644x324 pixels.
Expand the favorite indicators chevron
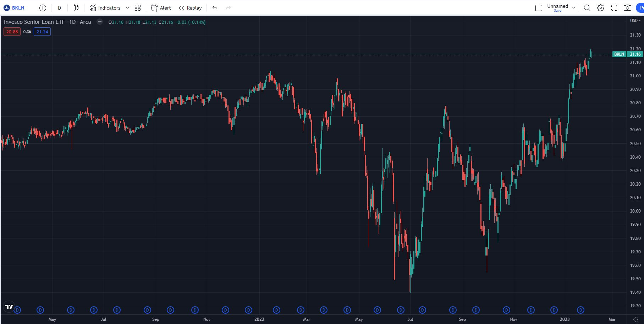(127, 8)
